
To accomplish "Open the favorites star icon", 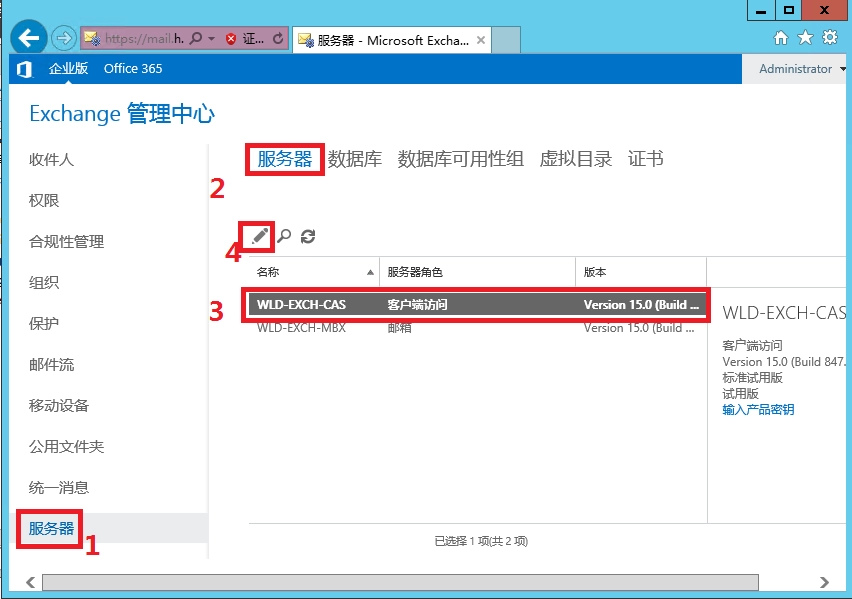I will pos(805,38).
